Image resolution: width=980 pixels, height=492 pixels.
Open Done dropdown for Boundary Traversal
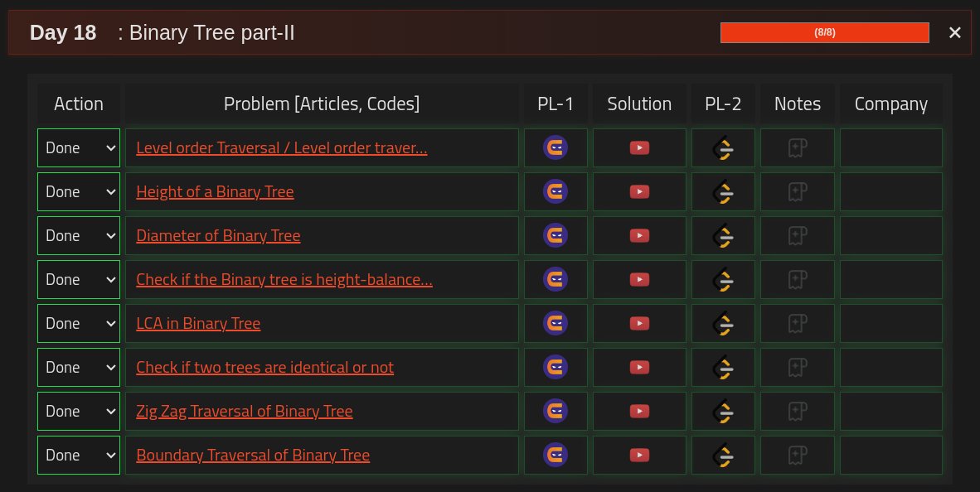click(79, 456)
